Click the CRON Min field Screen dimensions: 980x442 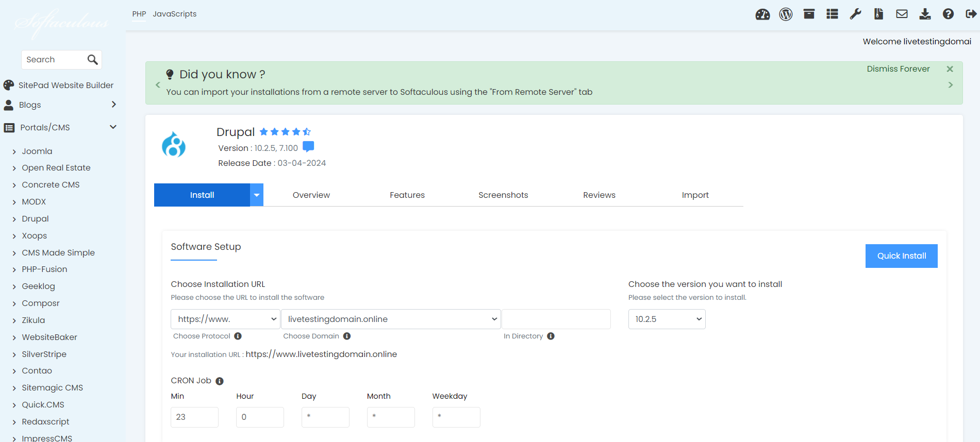pyautogui.click(x=194, y=417)
